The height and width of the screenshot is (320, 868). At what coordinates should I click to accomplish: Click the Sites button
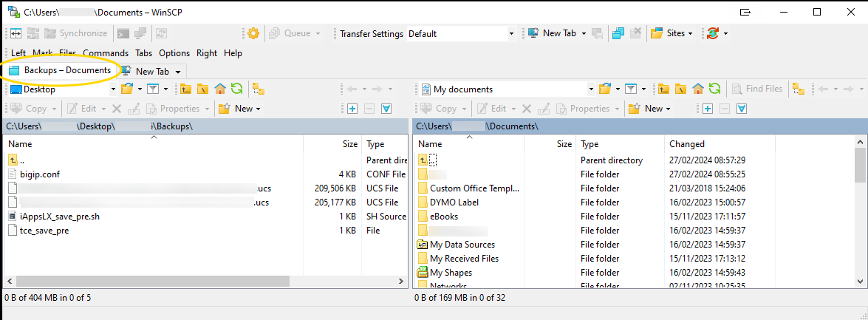672,33
